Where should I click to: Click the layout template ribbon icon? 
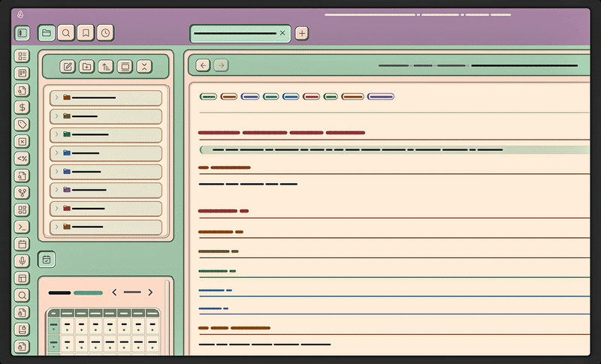coord(23,278)
